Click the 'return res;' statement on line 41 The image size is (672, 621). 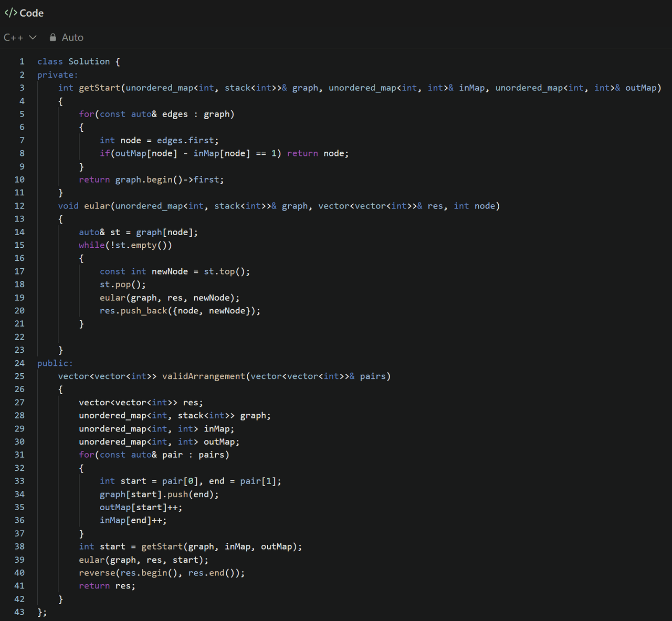click(x=107, y=586)
